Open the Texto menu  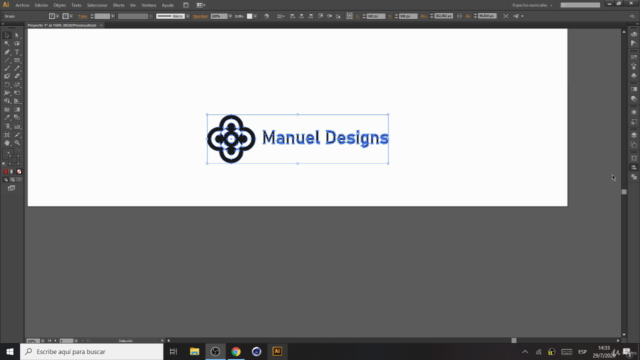pyautogui.click(x=76, y=5)
